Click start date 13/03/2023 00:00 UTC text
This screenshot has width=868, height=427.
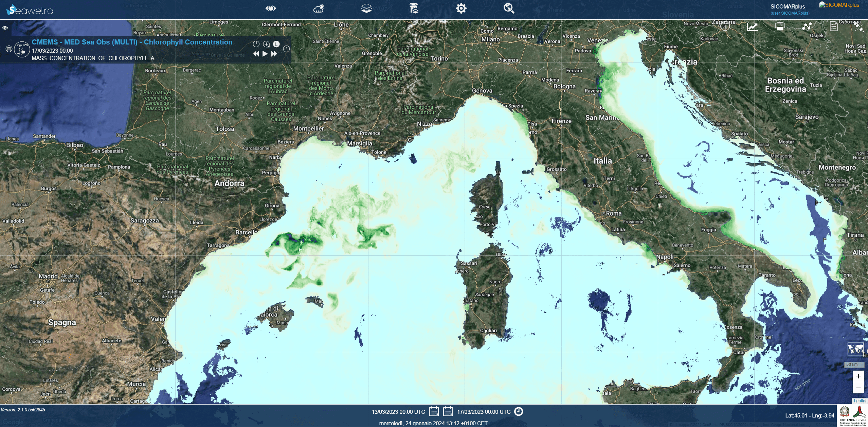(x=398, y=412)
